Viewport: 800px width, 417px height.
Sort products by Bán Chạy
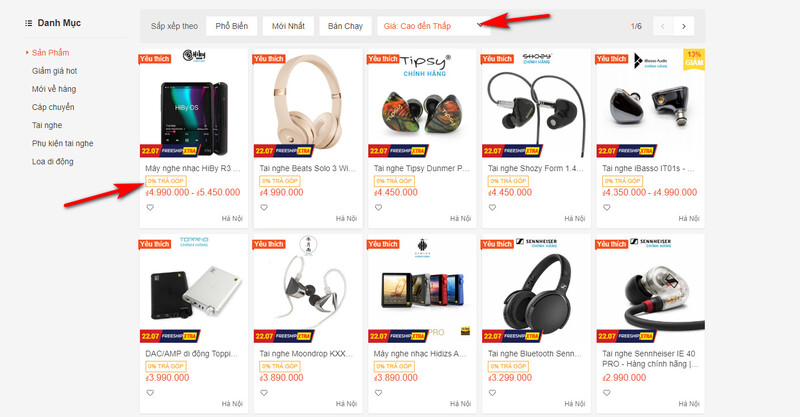tap(345, 26)
